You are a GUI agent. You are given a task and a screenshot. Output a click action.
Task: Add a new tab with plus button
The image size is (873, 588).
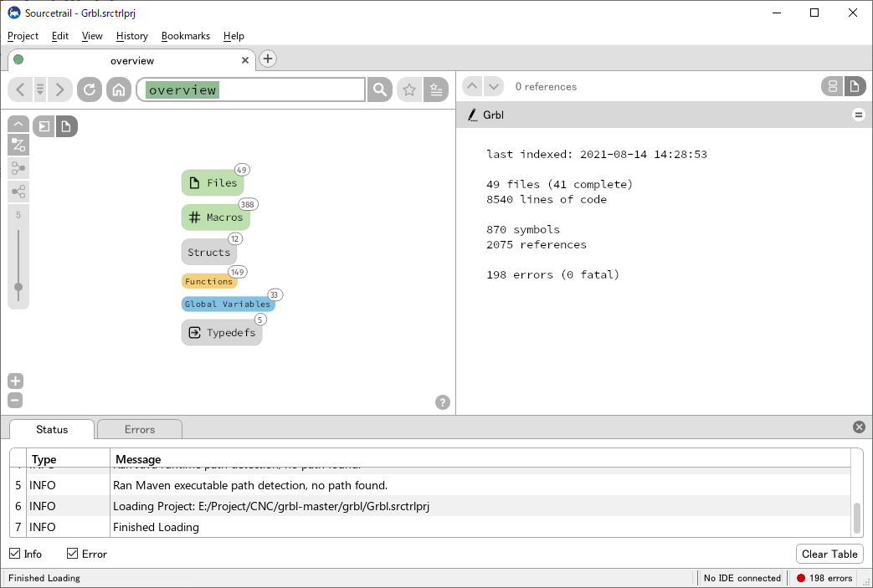point(268,59)
